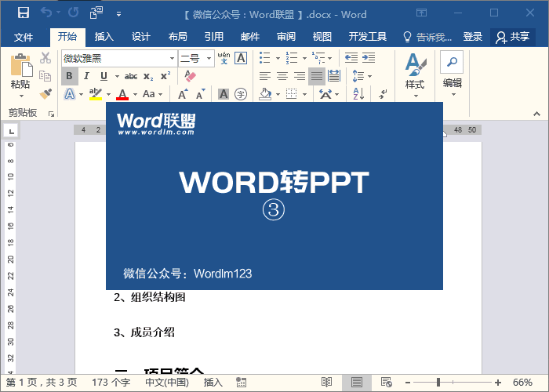Open the 样式 styles gallery
Screen dimensions: 549x392
click(415, 75)
